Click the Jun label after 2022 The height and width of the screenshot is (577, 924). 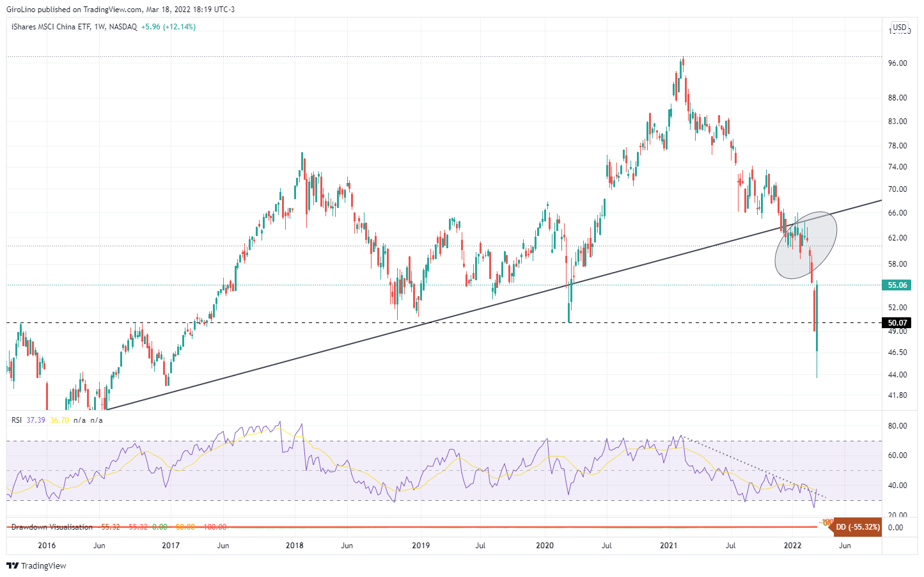click(845, 546)
